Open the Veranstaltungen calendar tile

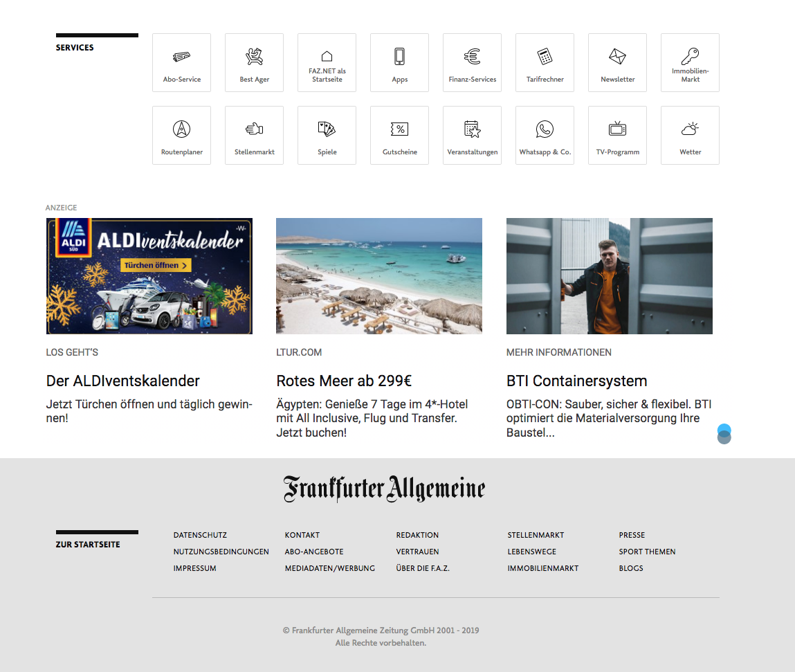[472, 136]
